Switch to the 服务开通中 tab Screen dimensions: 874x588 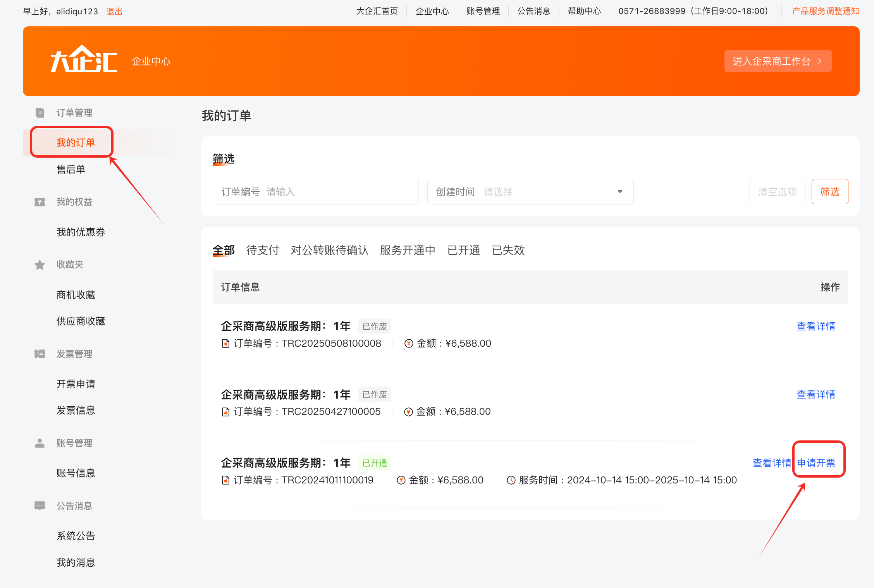click(x=408, y=250)
